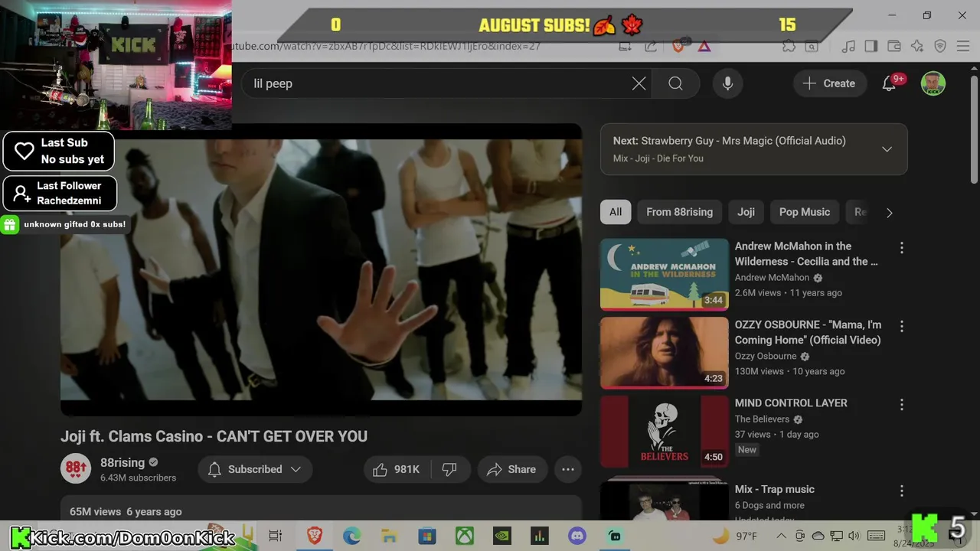Open options menu for Andrew McMahon video
The height and width of the screenshot is (551, 980).
pyautogui.click(x=901, y=248)
